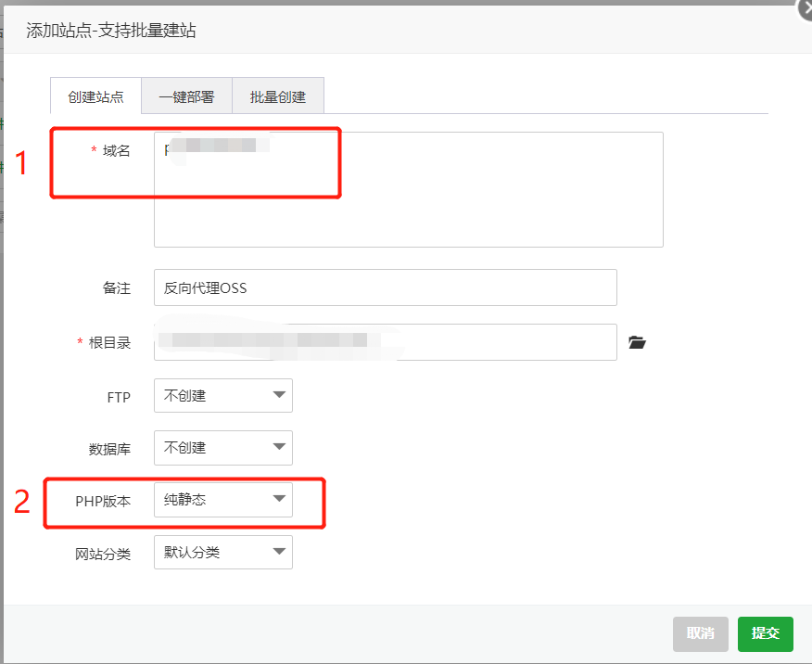Switch to the 创建站点 tab

click(x=95, y=96)
